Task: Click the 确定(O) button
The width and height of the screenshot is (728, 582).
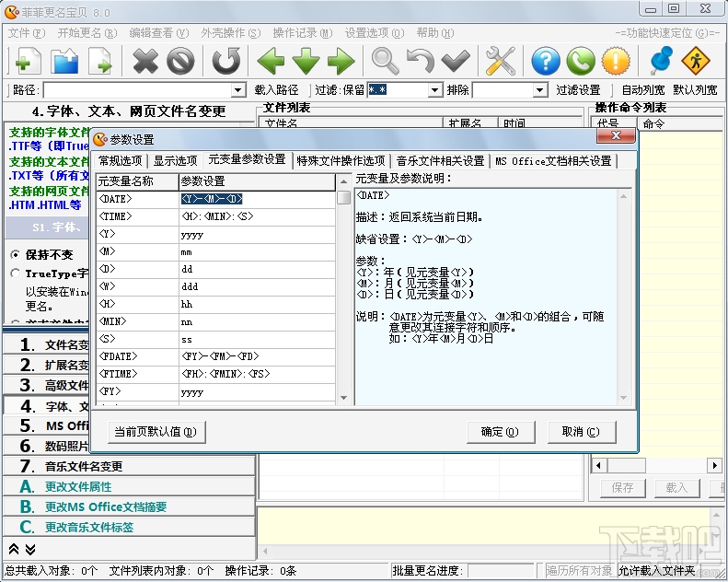Action: [500, 432]
